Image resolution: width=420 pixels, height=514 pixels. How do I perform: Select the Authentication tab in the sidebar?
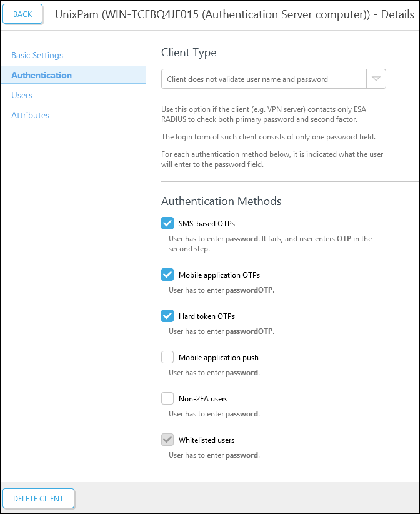tap(41, 75)
